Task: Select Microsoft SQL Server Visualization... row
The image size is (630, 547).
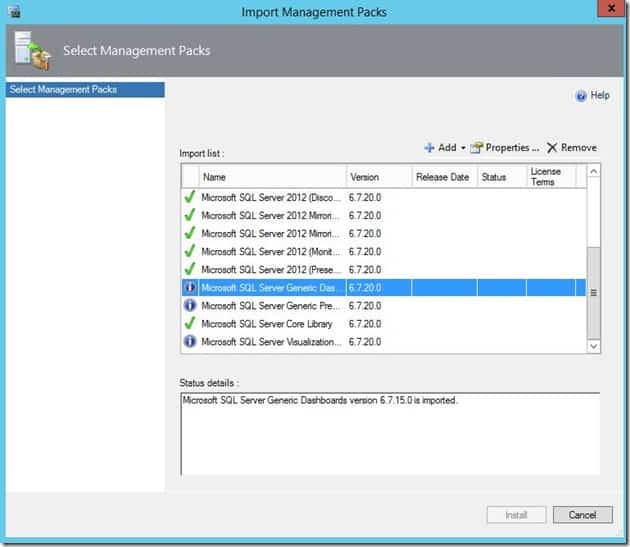Action: tap(384, 342)
